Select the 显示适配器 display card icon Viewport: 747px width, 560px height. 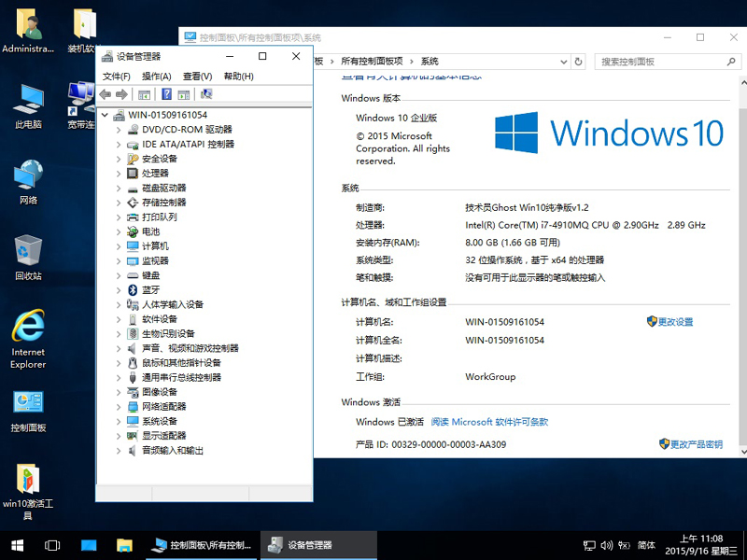(133, 436)
